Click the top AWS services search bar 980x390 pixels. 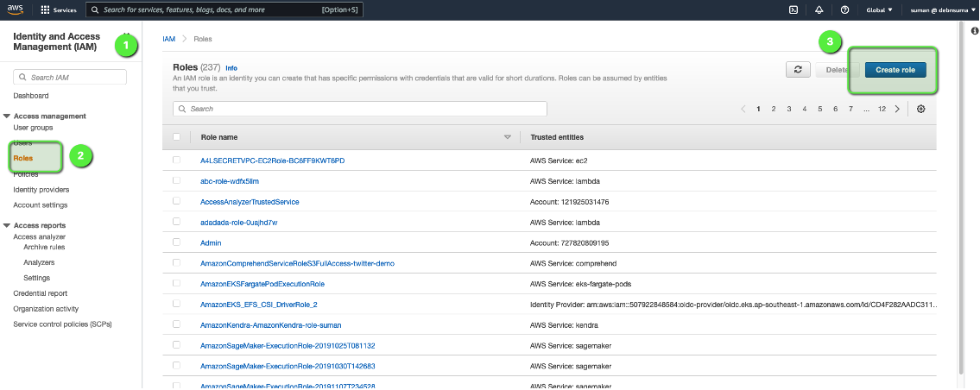(224, 10)
